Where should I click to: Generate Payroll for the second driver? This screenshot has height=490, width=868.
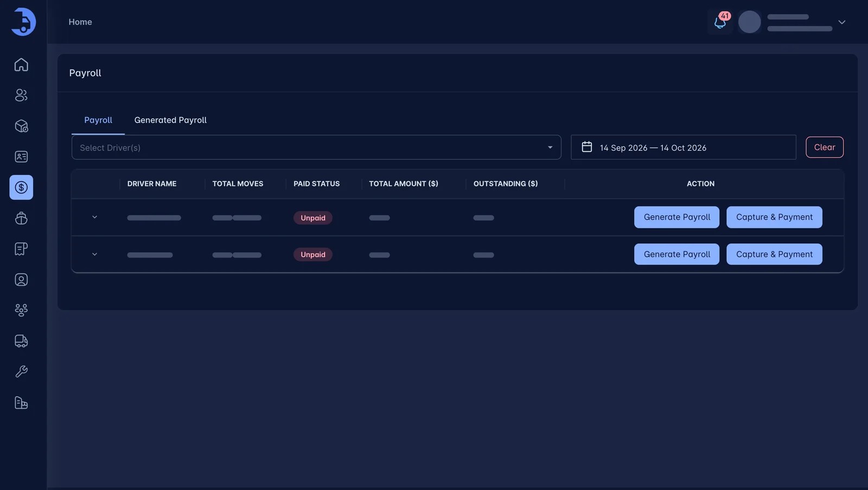677,254
